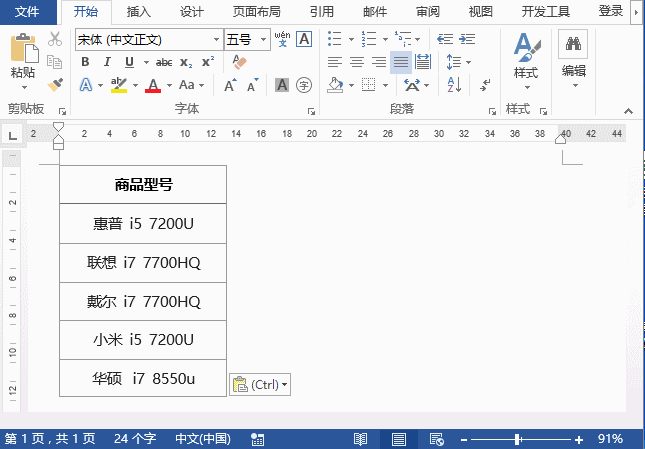645x449 pixels.
Task: Click the grow font size icon
Action: coord(230,85)
